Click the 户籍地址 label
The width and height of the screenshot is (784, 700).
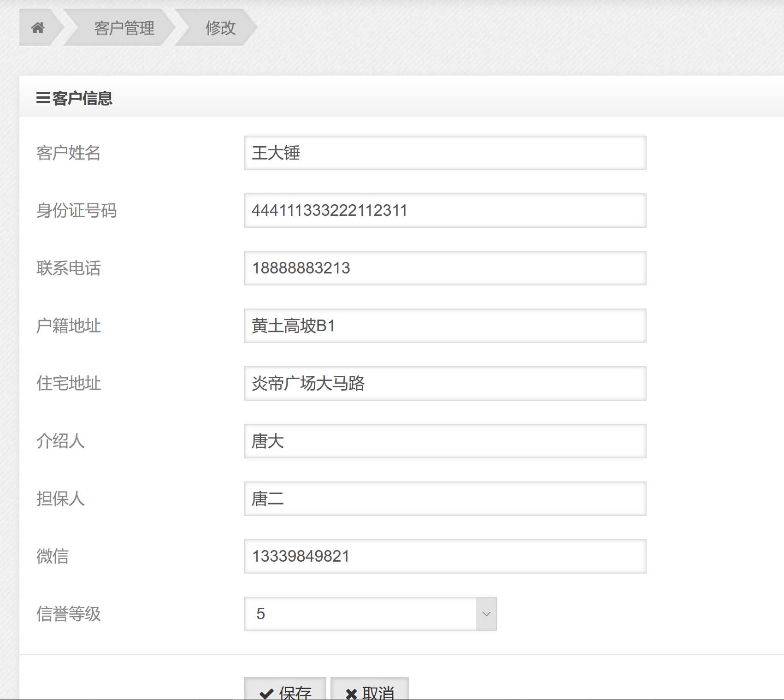(x=68, y=326)
